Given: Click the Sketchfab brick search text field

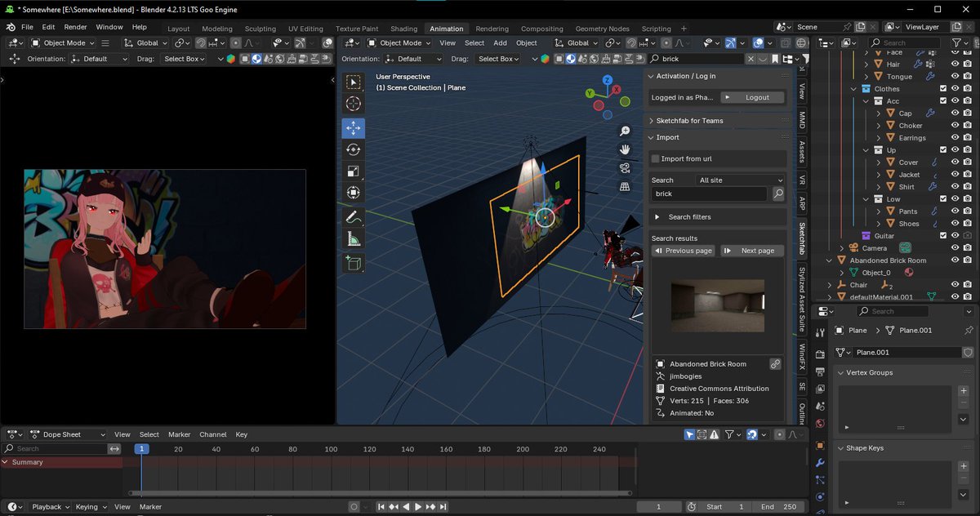Looking at the screenshot, I should [x=710, y=194].
